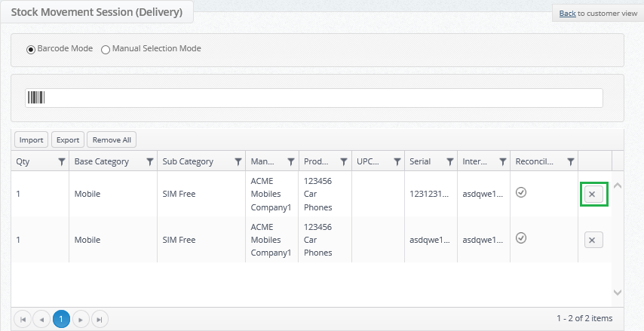This screenshot has height=331, width=644.
Task: Open the Manufacturer column filter dropdown
Action: point(291,162)
